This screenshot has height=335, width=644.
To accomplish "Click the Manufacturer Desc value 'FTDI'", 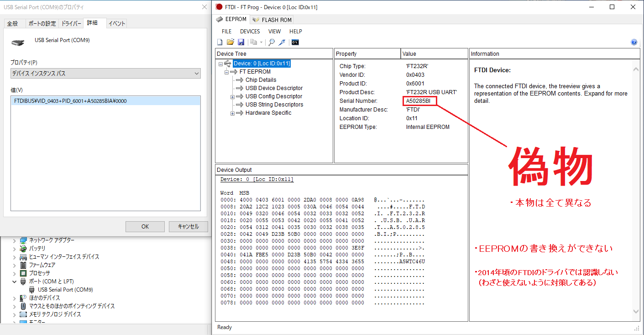I will pos(413,110).
